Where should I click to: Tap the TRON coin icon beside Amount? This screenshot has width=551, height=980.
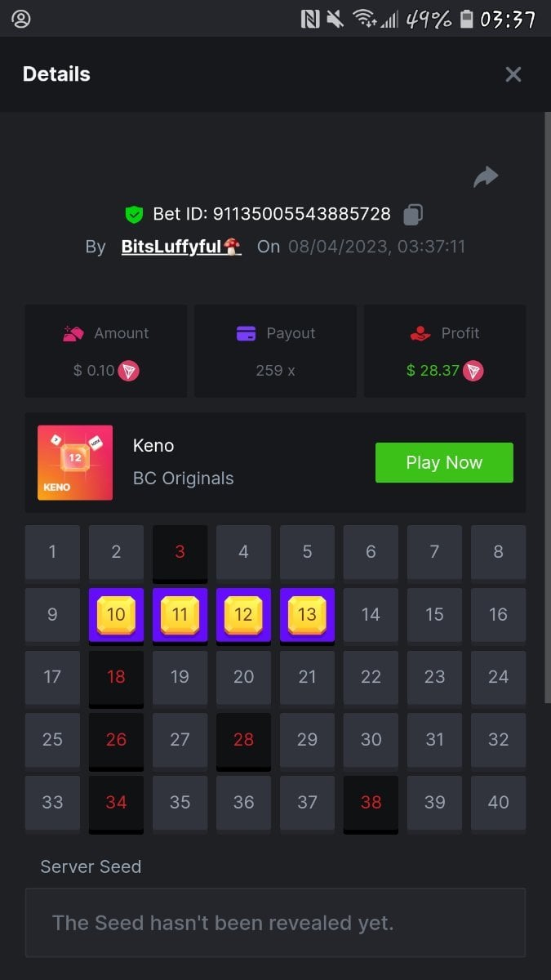[129, 371]
